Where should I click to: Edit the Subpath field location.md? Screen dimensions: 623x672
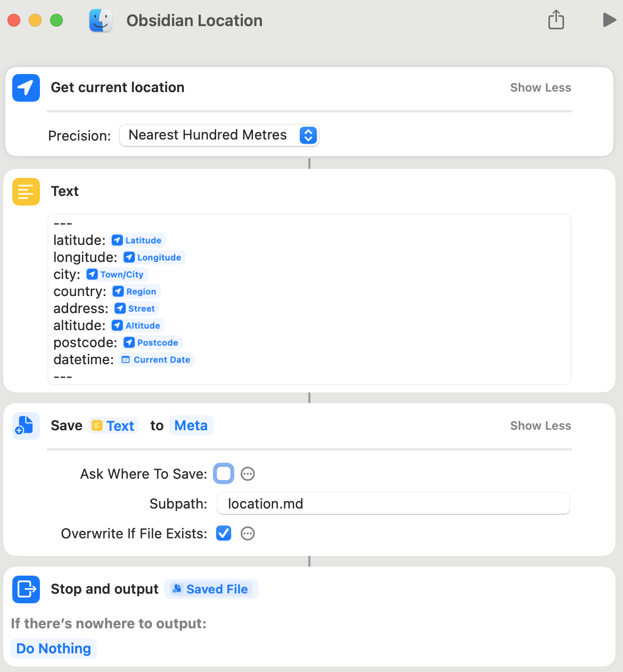coord(394,504)
